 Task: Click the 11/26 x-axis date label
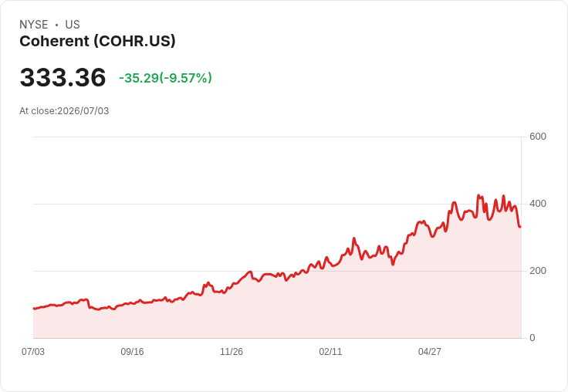point(232,351)
